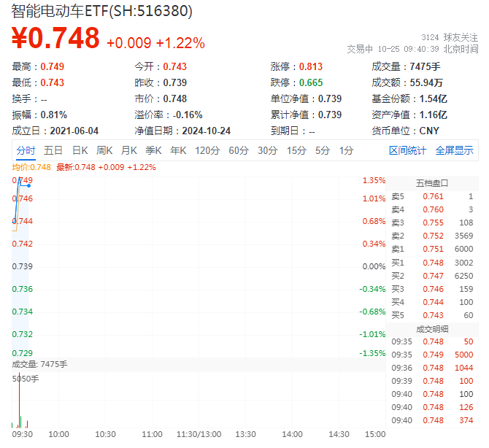Click the 智能电动车ETF(SH:516380) title
Screen dimensions: 489x448
(102, 11)
